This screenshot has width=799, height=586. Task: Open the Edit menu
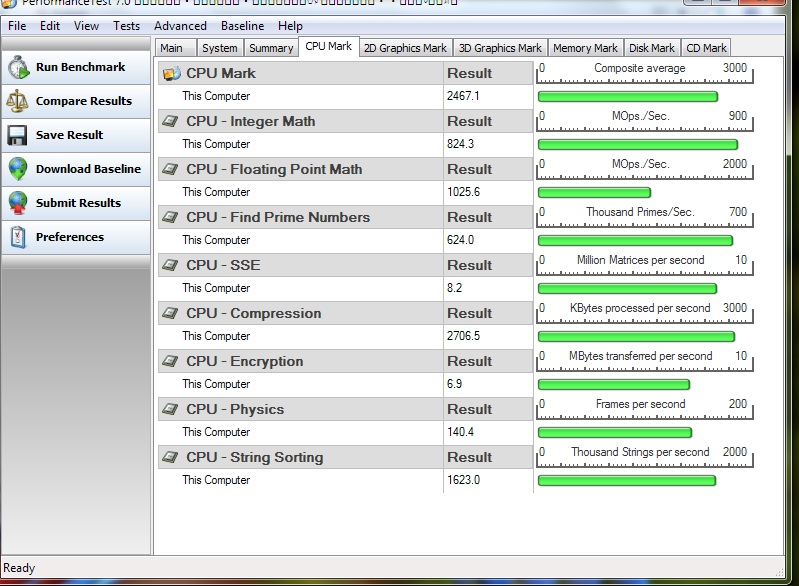click(50, 25)
